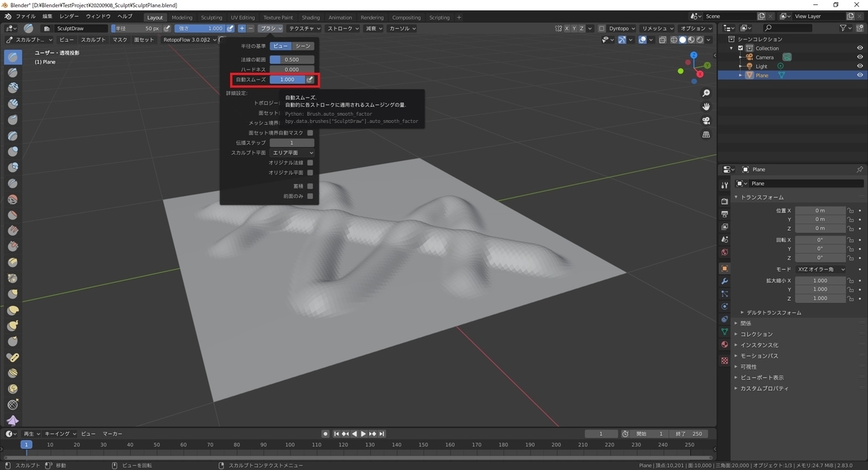Open the Object properties tab icon
This screenshot has height=470, width=868.
[x=724, y=268]
